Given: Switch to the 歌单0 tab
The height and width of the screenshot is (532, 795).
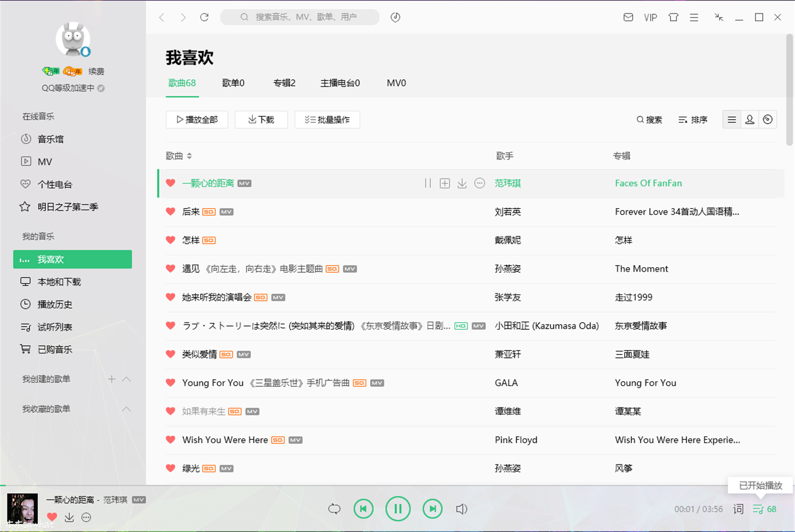Looking at the screenshot, I should point(233,83).
